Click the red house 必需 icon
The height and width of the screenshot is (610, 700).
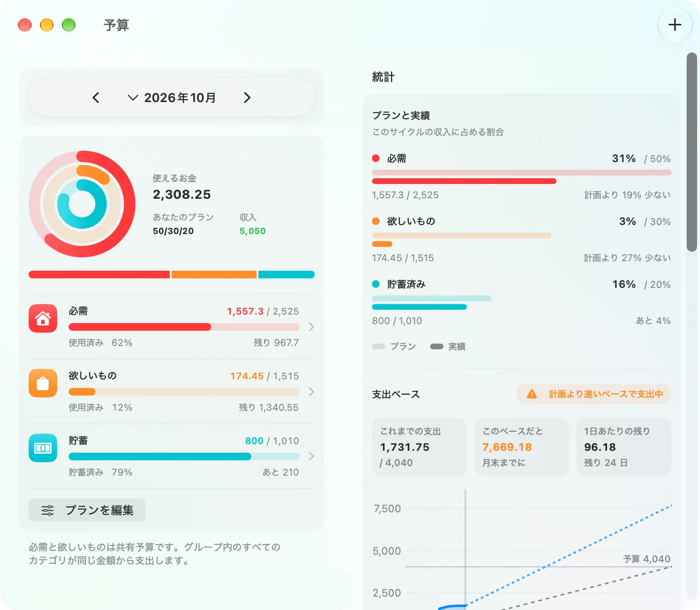43,318
